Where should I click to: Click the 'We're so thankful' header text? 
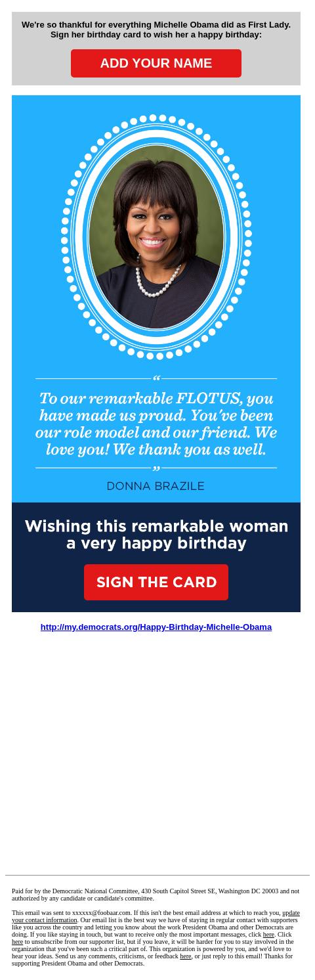click(x=156, y=30)
